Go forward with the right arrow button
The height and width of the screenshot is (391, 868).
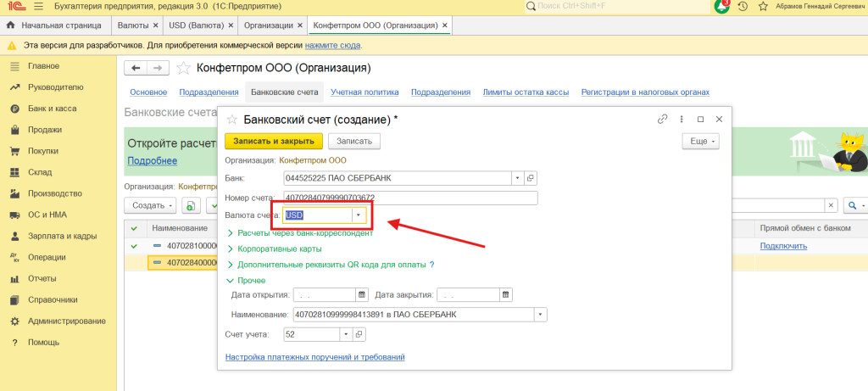point(158,68)
